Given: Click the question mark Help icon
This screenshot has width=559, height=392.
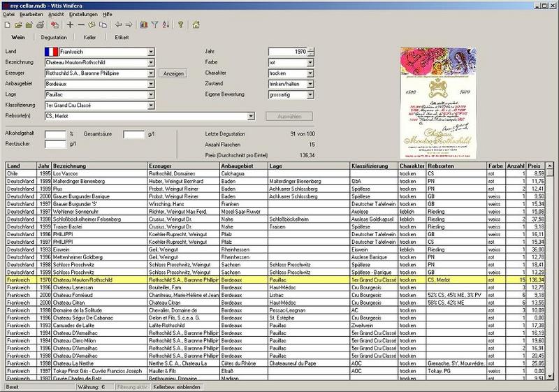Looking at the screenshot, I should point(181,25).
